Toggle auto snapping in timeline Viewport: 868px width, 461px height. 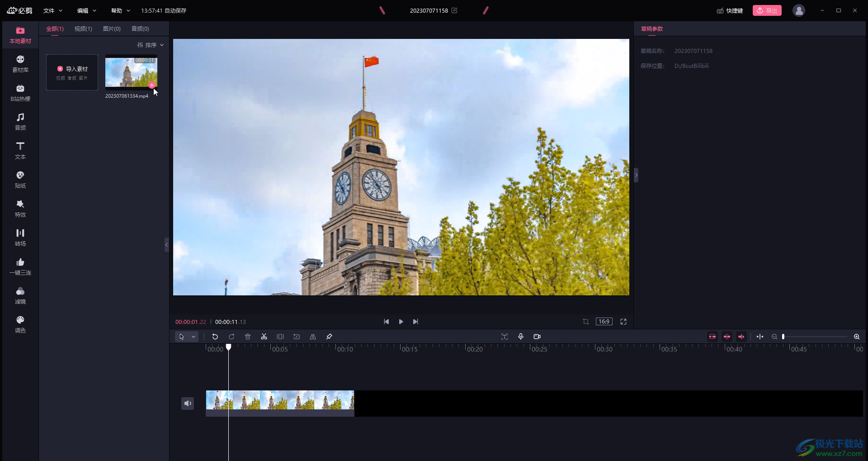pyautogui.click(x=727, y=337)
